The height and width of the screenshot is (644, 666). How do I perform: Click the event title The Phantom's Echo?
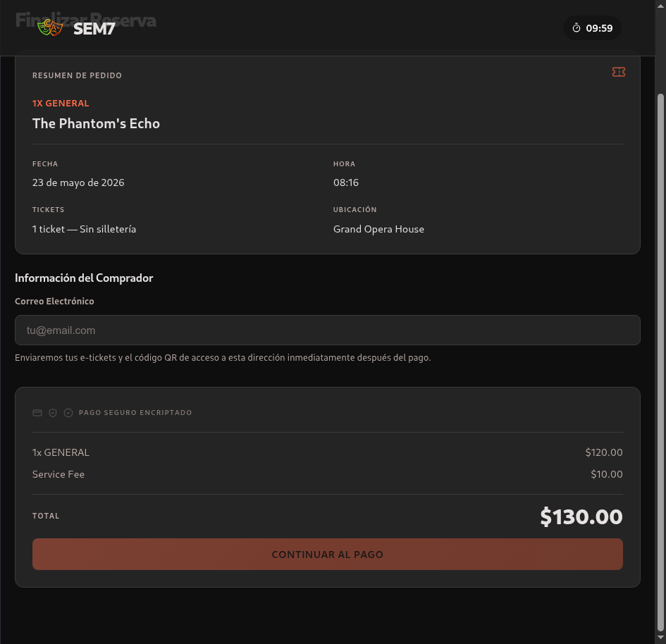(96, 123)
